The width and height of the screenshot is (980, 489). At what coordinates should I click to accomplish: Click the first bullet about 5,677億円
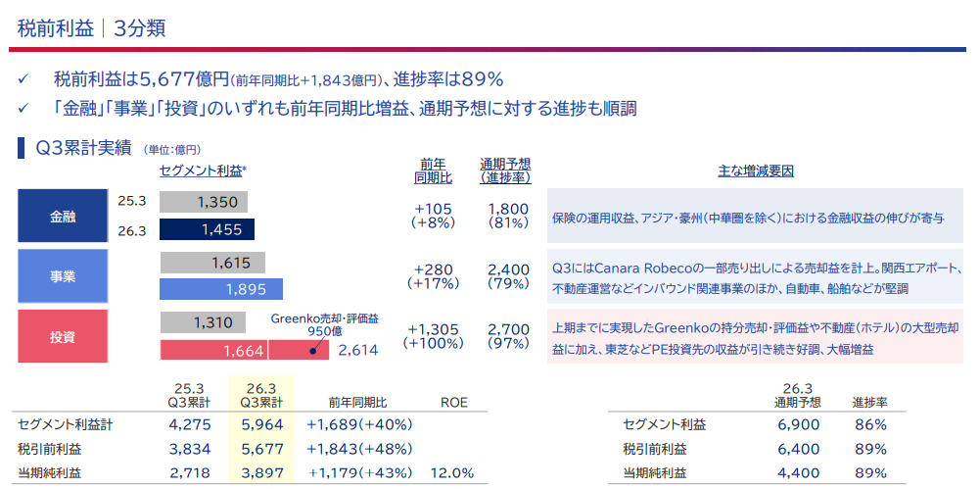tap(279, 79)
